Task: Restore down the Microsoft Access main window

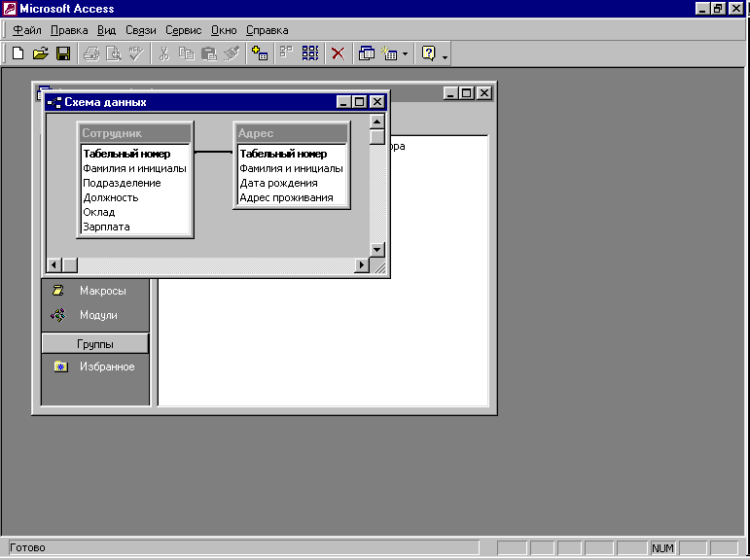Action: tap(719, 8)
